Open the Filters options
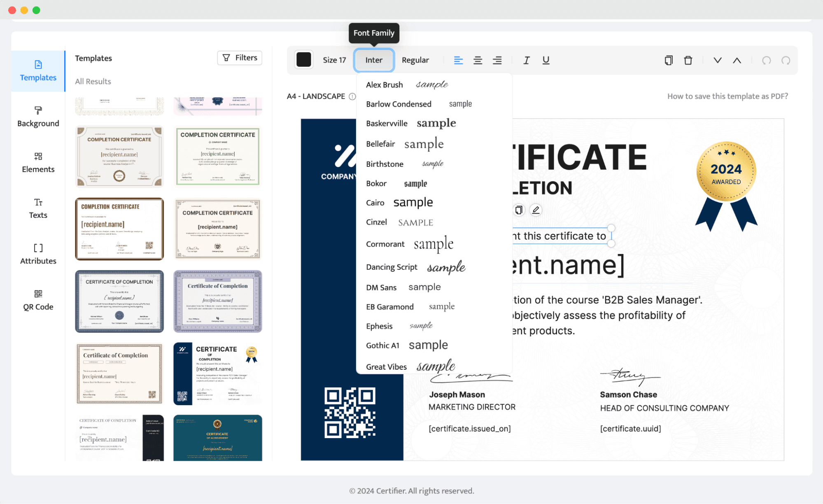Screen dimensions: 823x504 point(239,58)
